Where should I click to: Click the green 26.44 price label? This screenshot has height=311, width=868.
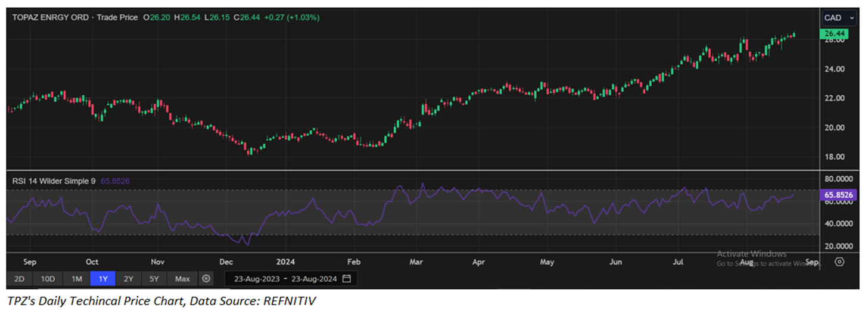pyautogui.click(x=833, y=34)
